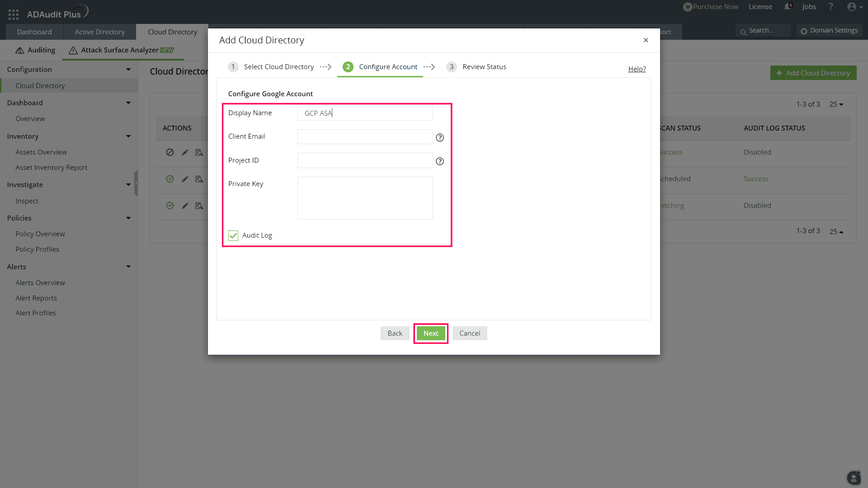Uncheck the Audit Log checkbox

[233, 235]
